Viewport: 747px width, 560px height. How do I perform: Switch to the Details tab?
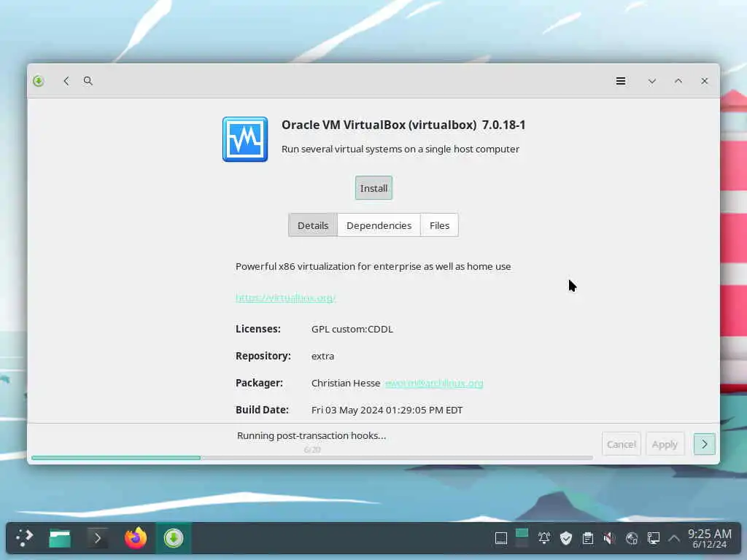click(x=313, y=225)
